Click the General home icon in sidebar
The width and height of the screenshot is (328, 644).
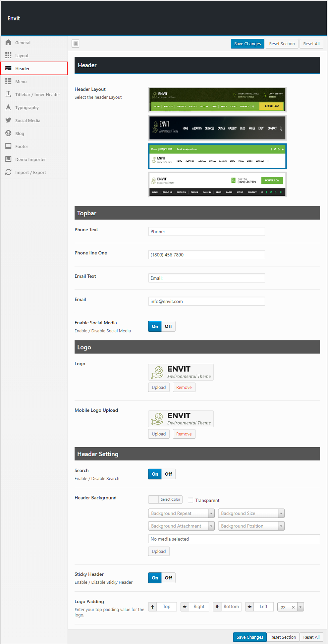pyautogui.click(x=8, y=43)
